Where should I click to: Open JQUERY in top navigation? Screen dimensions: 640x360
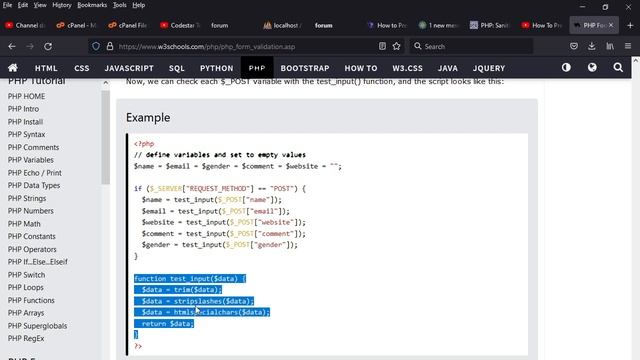click(489, 68)
